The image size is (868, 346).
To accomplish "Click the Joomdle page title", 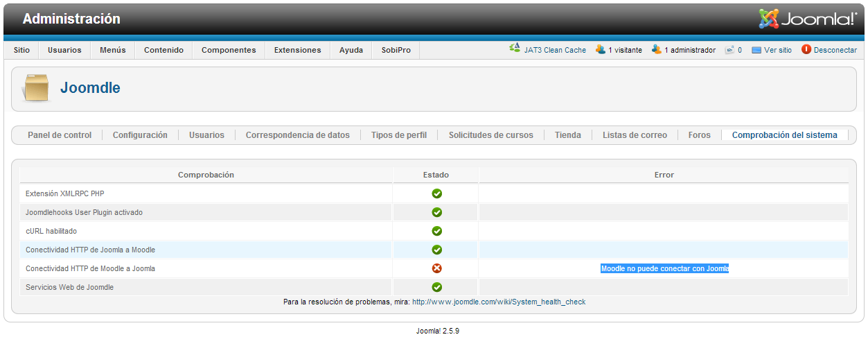I will point(90,88).
